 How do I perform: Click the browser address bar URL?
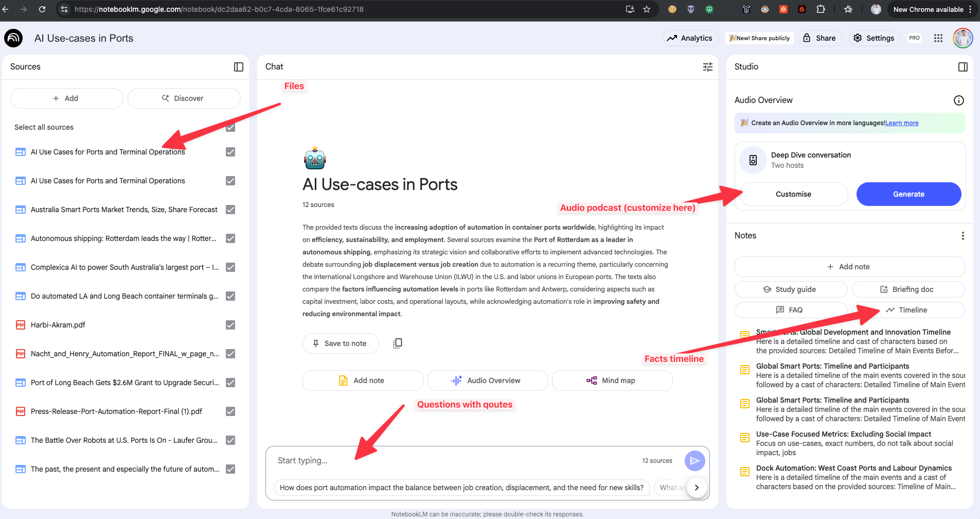(219, 9)
